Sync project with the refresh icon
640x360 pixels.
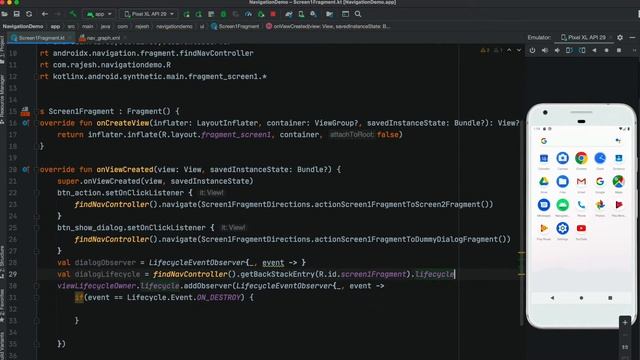tap(29, 14)
